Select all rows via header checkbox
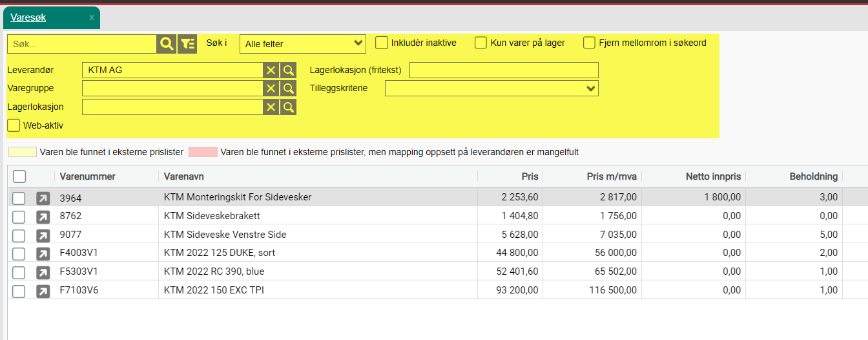This screenshot has width=868, height=340. (x=19, y=176)
